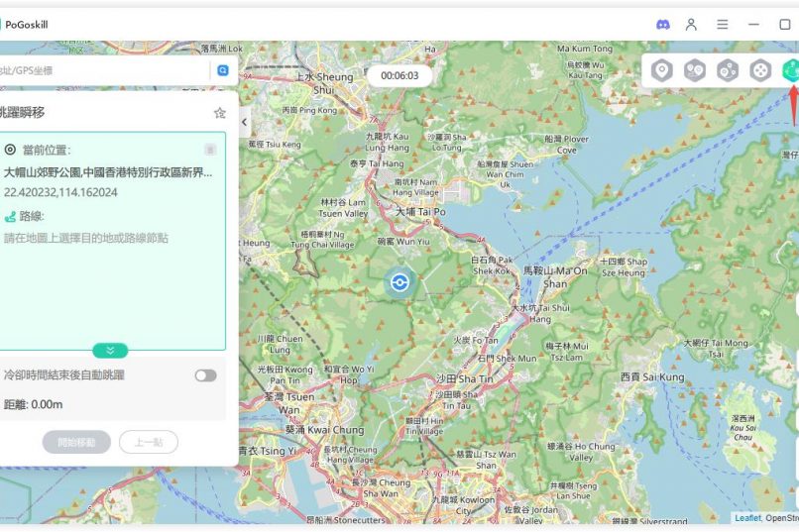Click the 上一點 previous point button
Screen dimensions: 799x532
[148, 442]
